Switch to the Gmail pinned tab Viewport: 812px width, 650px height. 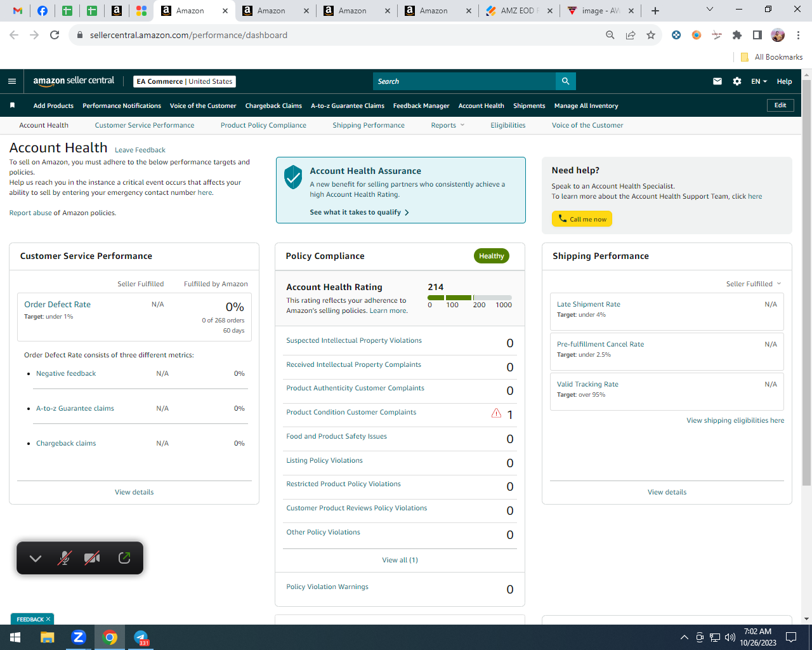click(18, 11)
